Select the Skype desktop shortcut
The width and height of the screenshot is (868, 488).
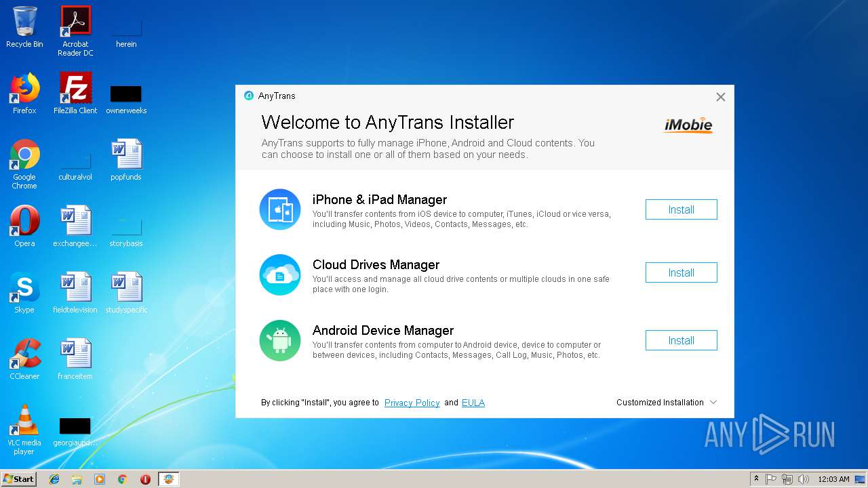point(24,293)
